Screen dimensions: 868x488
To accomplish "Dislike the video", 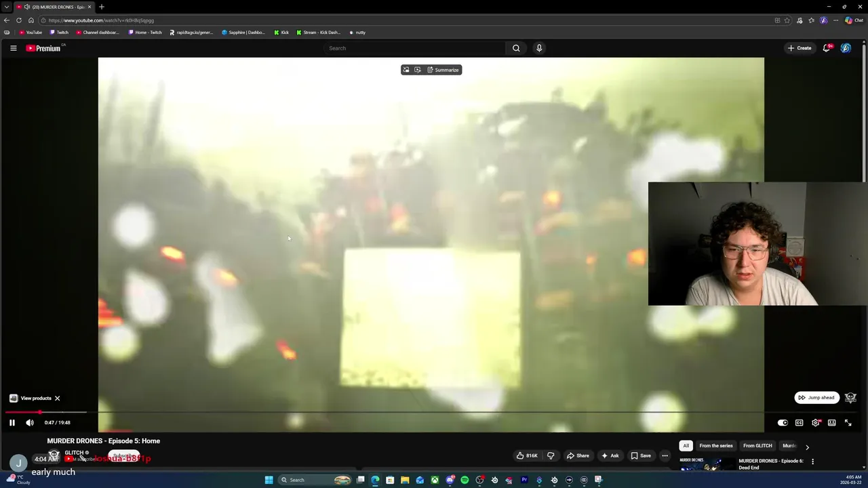I will (551, 455).
